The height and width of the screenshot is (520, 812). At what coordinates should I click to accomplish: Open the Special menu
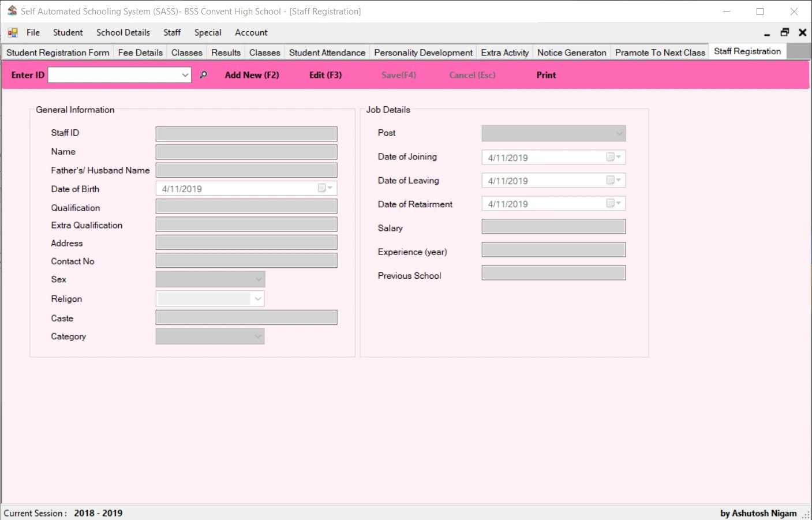[x=208, y=32]
